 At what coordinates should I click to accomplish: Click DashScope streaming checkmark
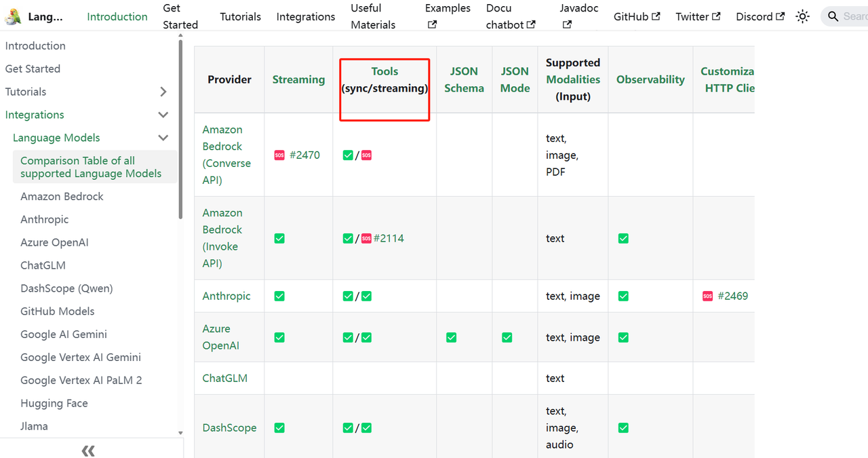click(279, 427)
